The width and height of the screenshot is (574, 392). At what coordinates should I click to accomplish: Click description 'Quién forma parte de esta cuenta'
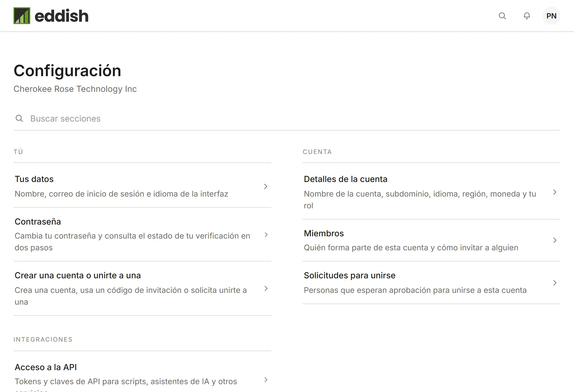pyautogui.click(x=411, y=248)
